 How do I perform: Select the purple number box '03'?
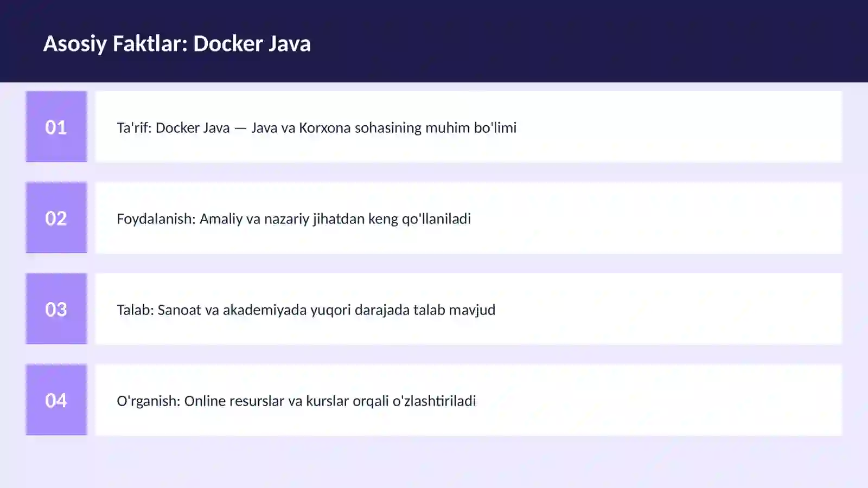pyautogui.click(x=56, y=309)
